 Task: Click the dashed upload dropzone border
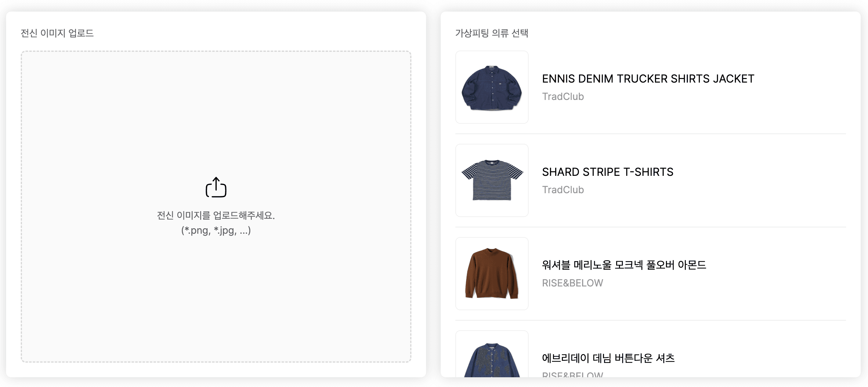coord(216,51)
